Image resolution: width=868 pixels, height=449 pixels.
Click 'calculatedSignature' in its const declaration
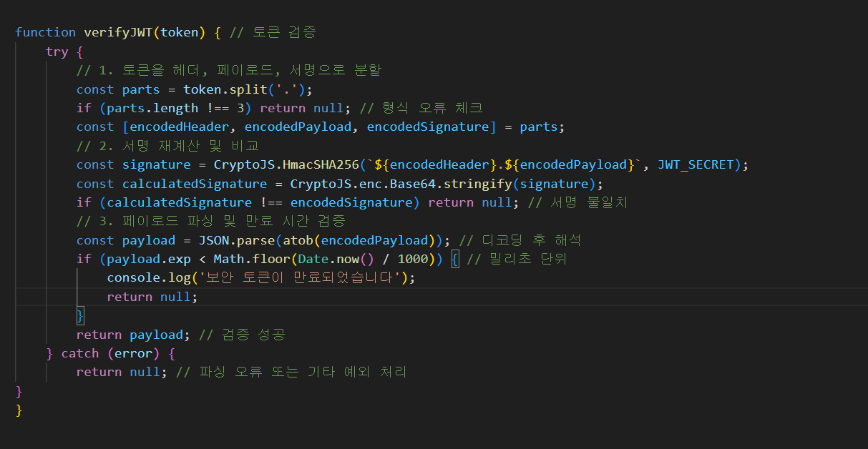pyautogui.click(x=195, y=184)
